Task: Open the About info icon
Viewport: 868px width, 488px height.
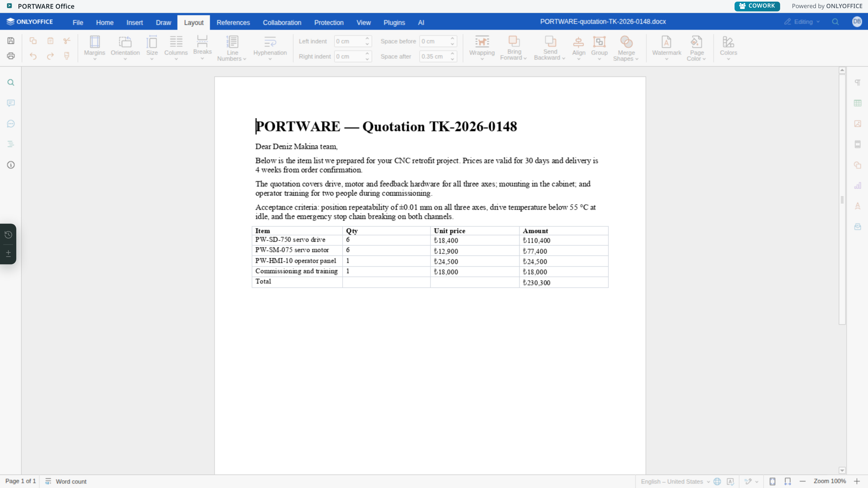Action: (x=11, y=165)
